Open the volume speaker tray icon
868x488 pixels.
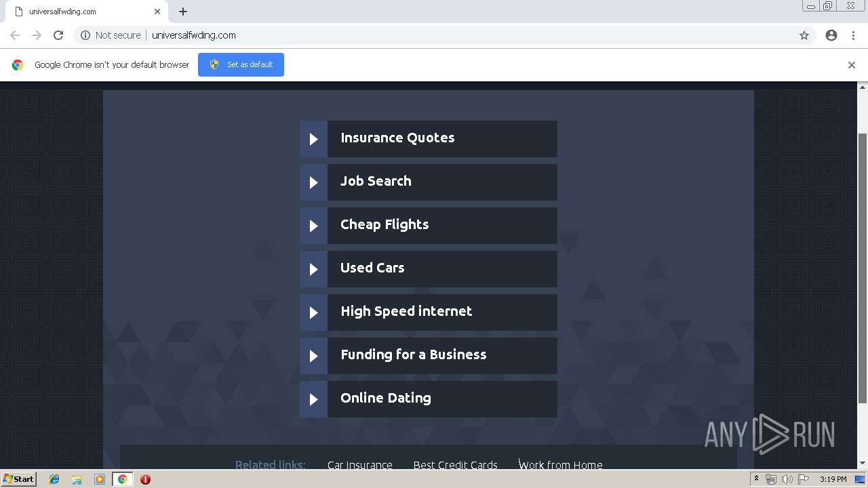pos(787,479)
